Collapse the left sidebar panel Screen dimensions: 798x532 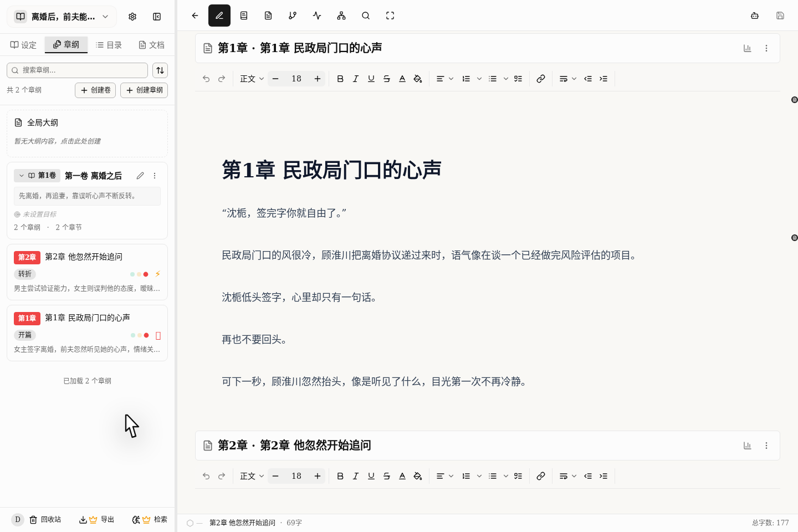pyautogui.click(x=157, y=17)
